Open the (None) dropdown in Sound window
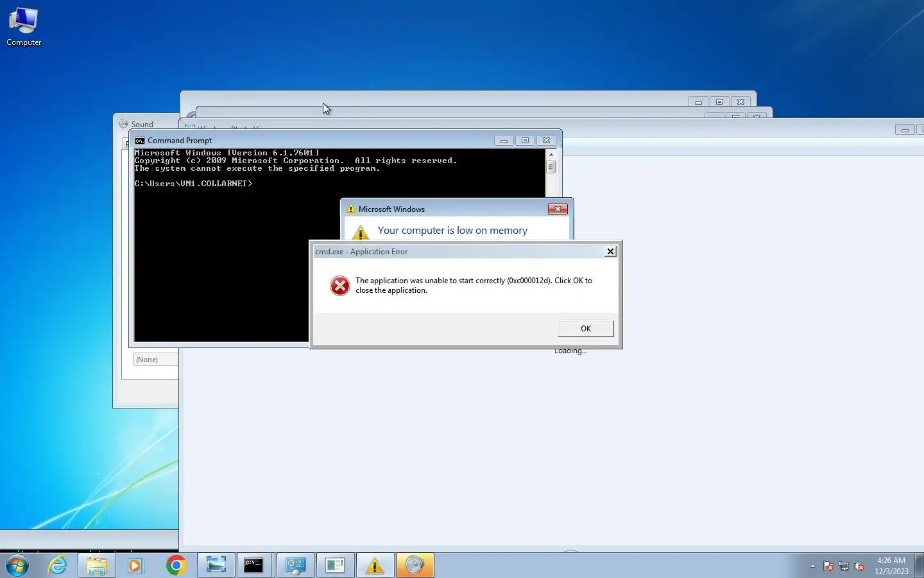The image size is (924, 578). pos(156,360)
